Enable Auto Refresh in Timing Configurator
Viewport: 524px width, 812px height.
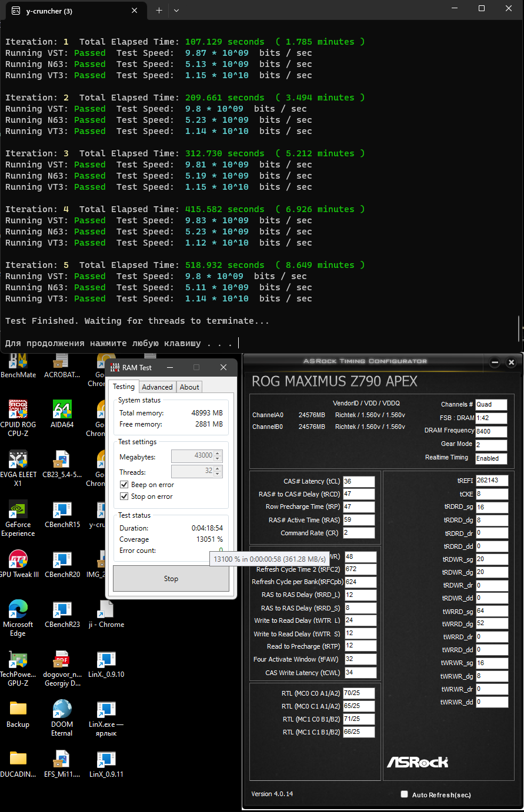404,794
